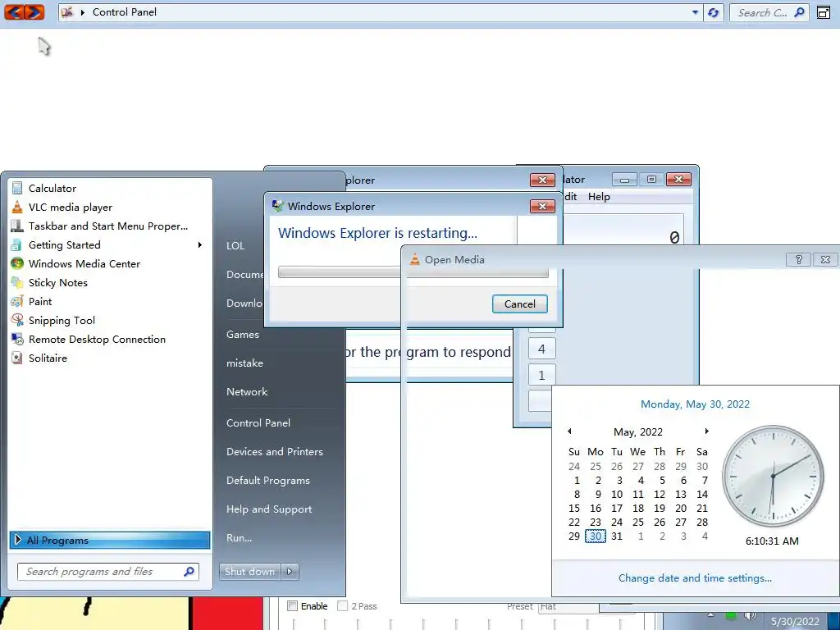Image resolution: width=840 pixels, height=630 pixels.
Task: Go back with the orange left arrow
Action: pos(14,11)
